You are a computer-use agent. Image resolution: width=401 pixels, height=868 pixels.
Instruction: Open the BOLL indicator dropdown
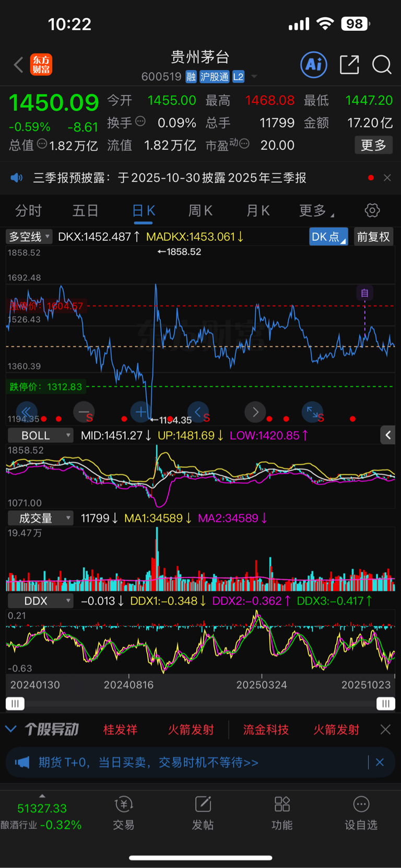click(x=40, y=435)
